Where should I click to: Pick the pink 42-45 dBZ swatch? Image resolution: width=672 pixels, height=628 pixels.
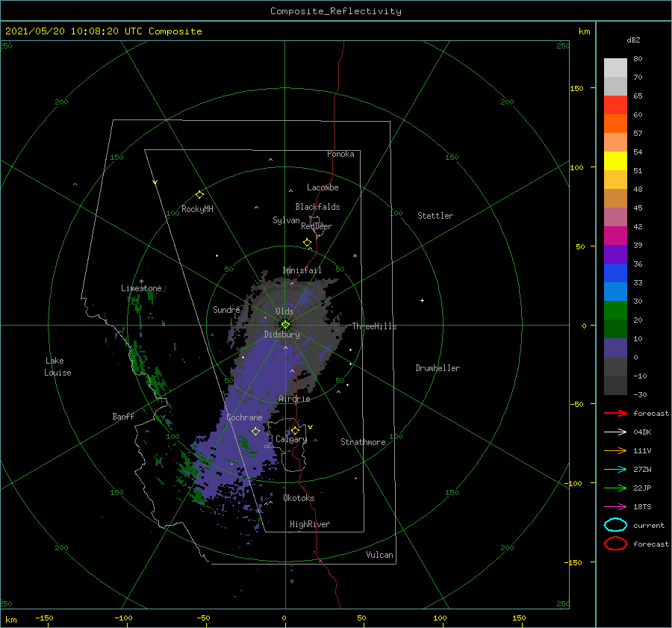pos(615,217)
